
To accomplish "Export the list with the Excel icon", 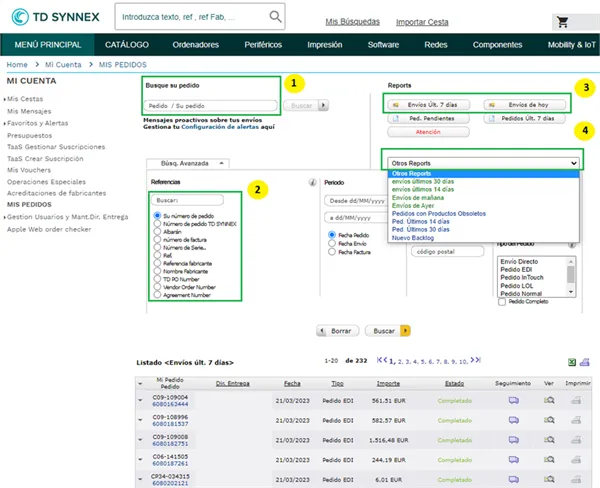I will (572, 361).
